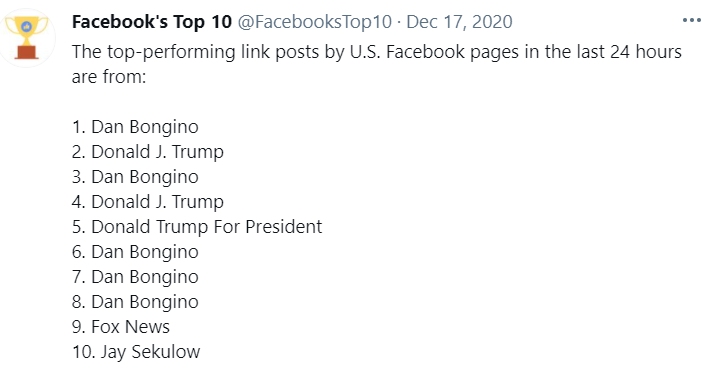Select the '6. Dan Bongino' entry
This screenshot has width=710, height=380.
point(135,252)
